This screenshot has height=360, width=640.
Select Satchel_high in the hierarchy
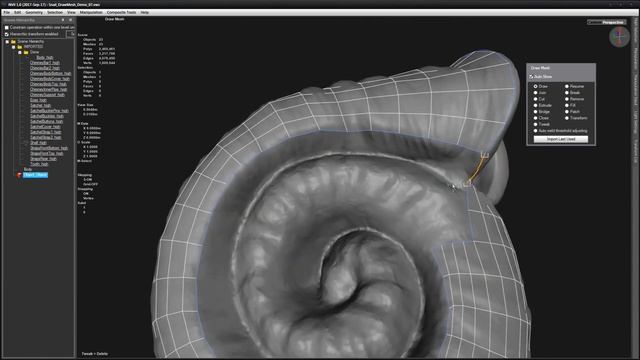click(40, 105)
